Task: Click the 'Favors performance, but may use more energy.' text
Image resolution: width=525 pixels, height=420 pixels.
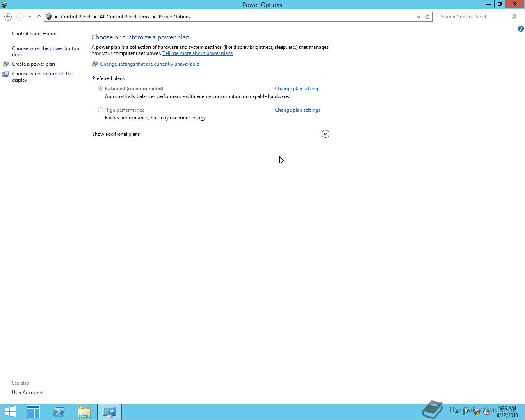Action: tap(156, 118)
